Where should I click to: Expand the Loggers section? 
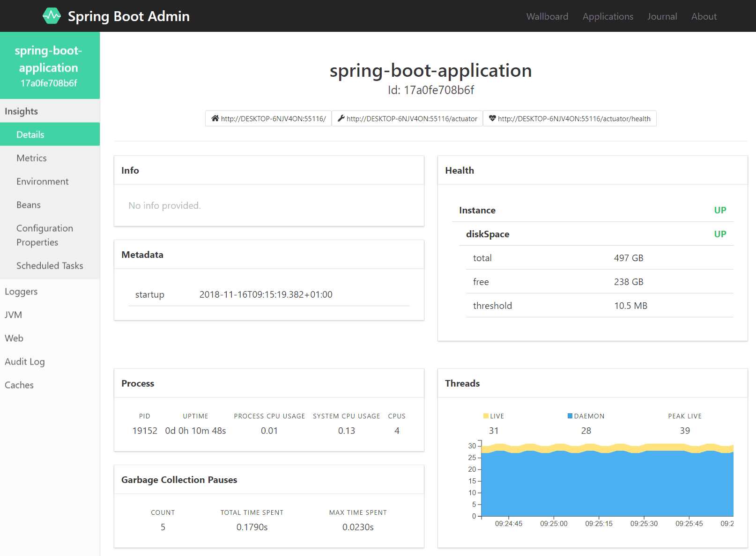[21, 292]
